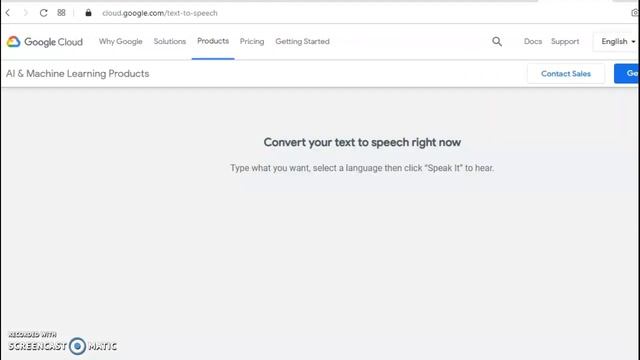Image resolution: width=640 pixels, height=360 pixels.
Task: Open the Products menu
Action: pyautogui.click(x=213, y=41)
